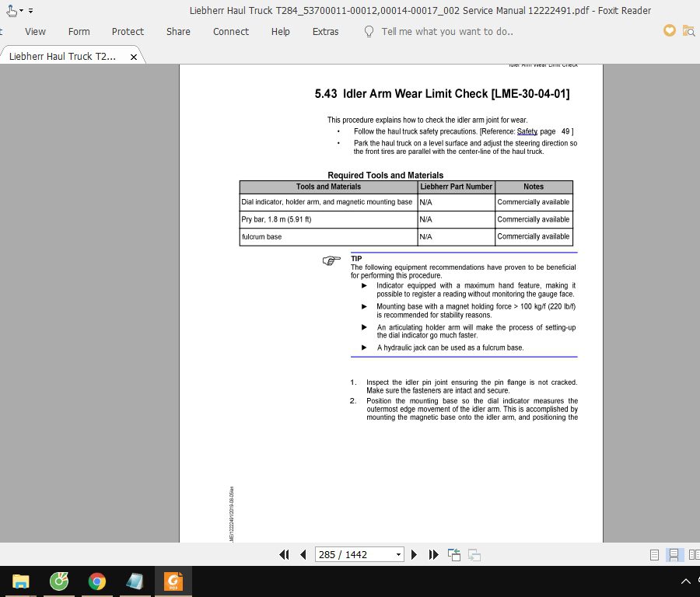
Task: Go to the next page
Action: (x=414, y=554)
